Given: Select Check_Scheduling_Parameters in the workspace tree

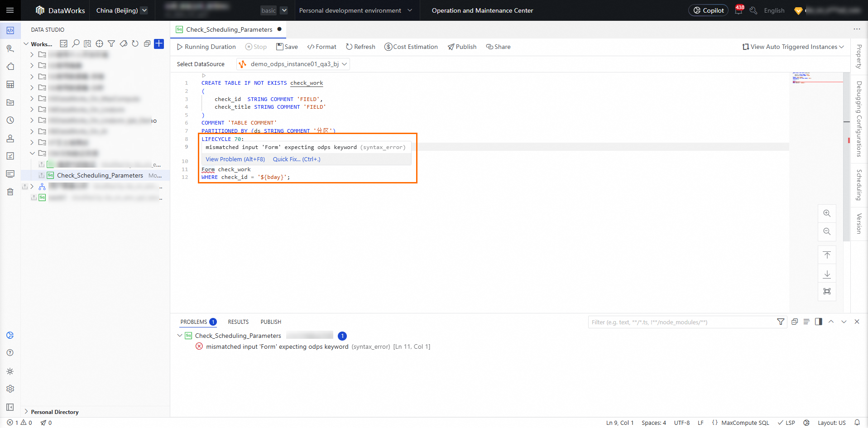Looking at the screenshot, I should click(100, 175).
